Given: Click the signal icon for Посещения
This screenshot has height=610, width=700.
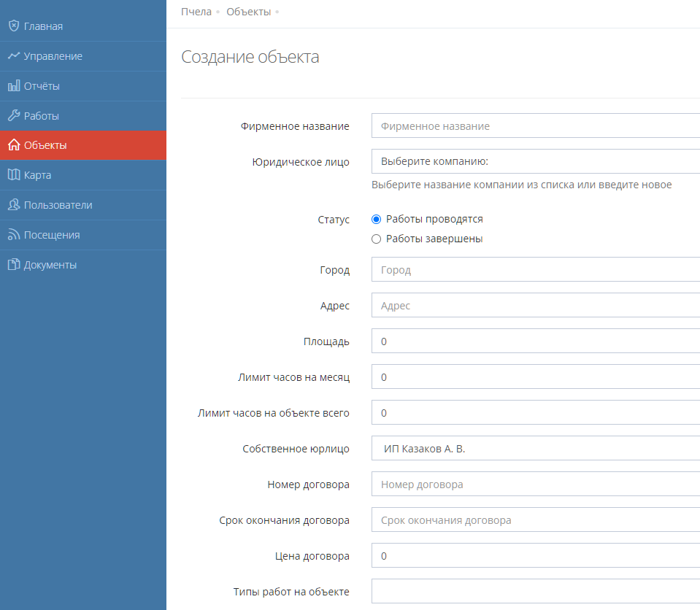Looking at the screenshot, I should point(13,235).
